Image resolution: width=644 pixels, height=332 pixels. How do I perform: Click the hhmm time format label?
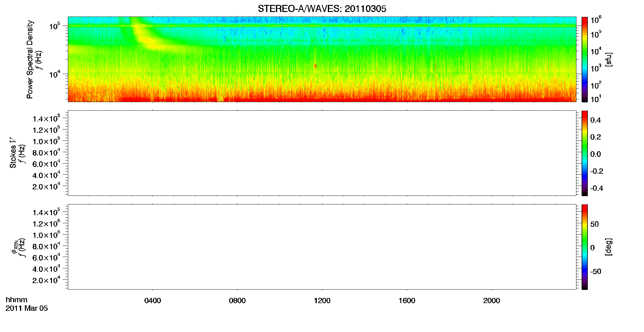click(17, 300)
